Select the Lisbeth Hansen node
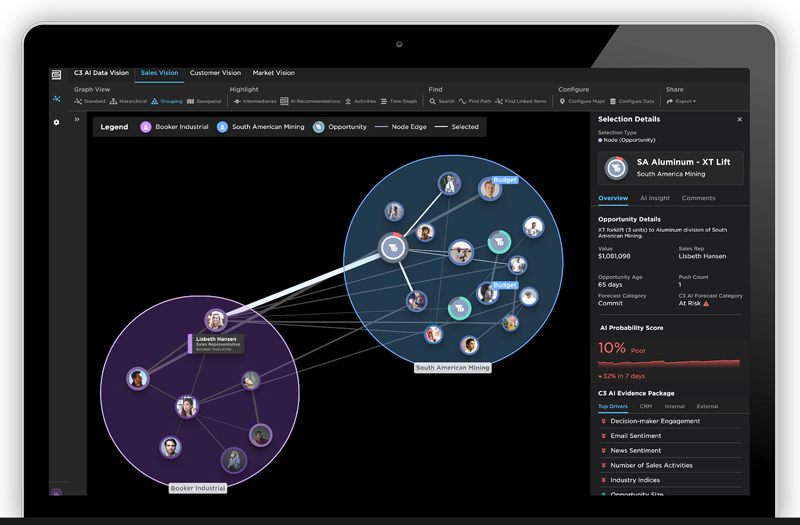Screen dimensions: 800x525 (x=215, y=321)
